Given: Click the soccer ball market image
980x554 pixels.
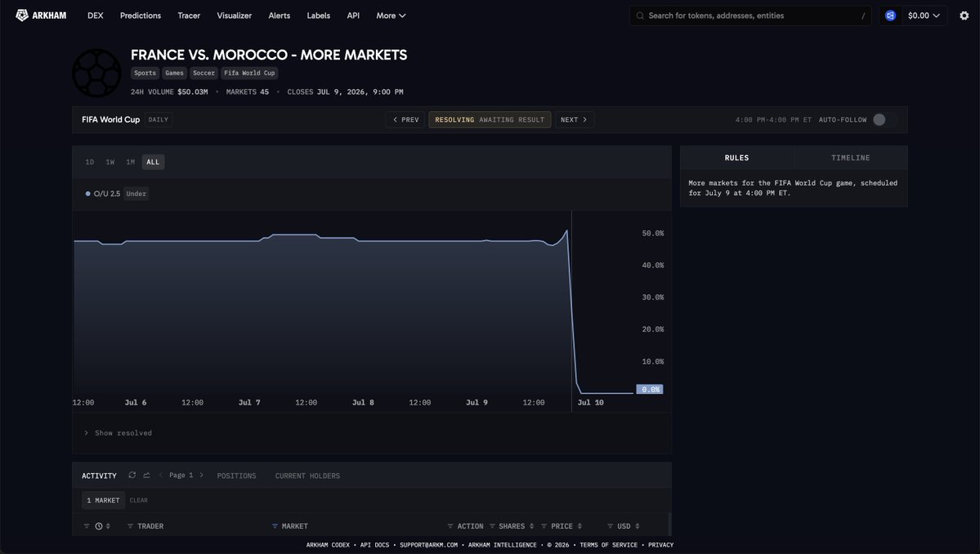Looking at the screenshot, I should [96, 73].
